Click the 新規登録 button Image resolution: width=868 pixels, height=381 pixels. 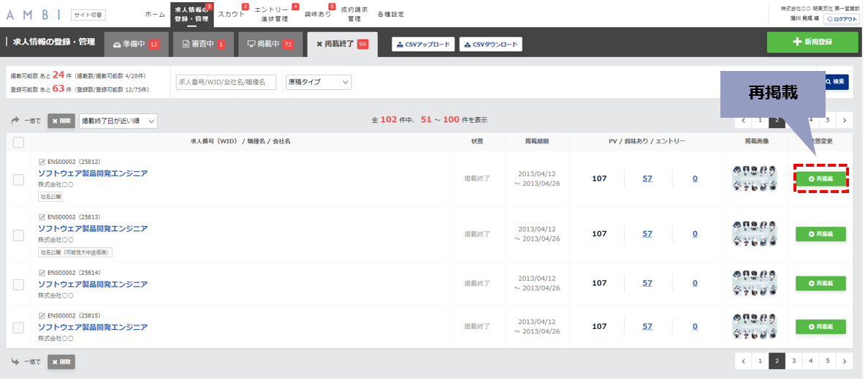coord(812,42)
